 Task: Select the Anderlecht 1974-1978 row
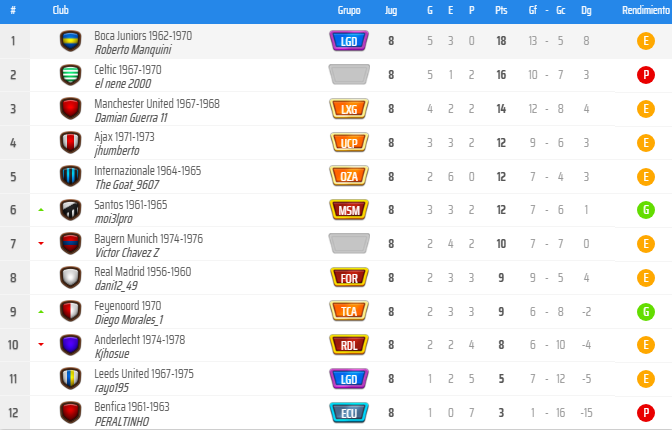tap(336, 345)
